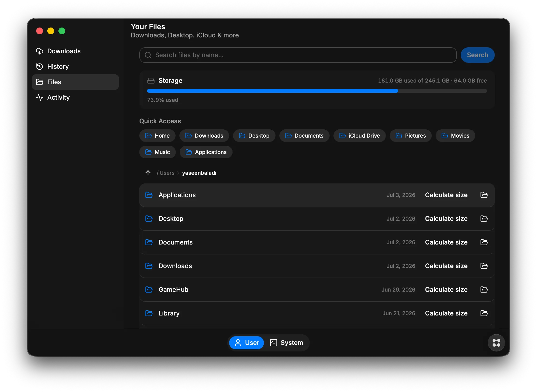This screenshot has width=537, height=392.
Task: Open the Applications quick access chip
Action: pyautogui.click(x=206, y=152)
